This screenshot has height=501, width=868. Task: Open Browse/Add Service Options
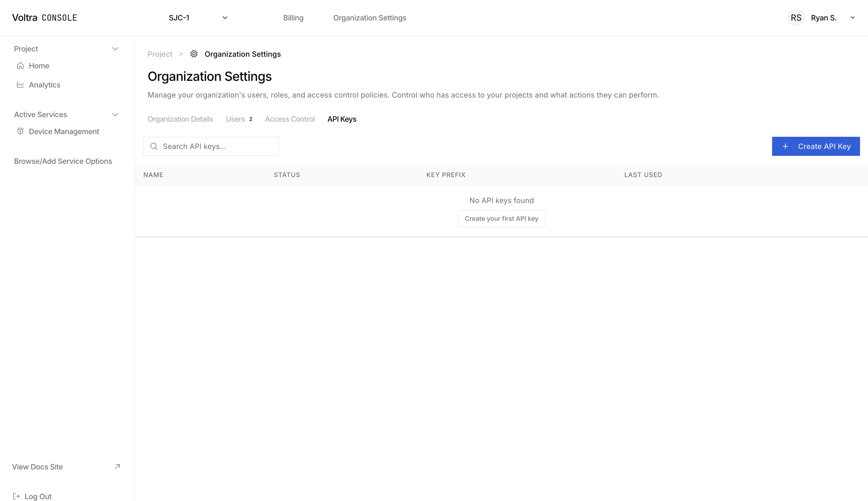(x=63, y=161)
